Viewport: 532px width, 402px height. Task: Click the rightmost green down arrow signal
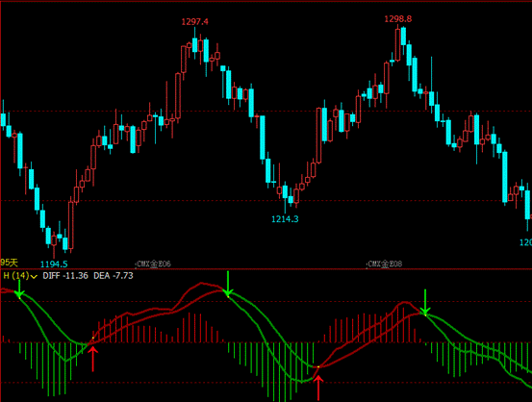425,302
